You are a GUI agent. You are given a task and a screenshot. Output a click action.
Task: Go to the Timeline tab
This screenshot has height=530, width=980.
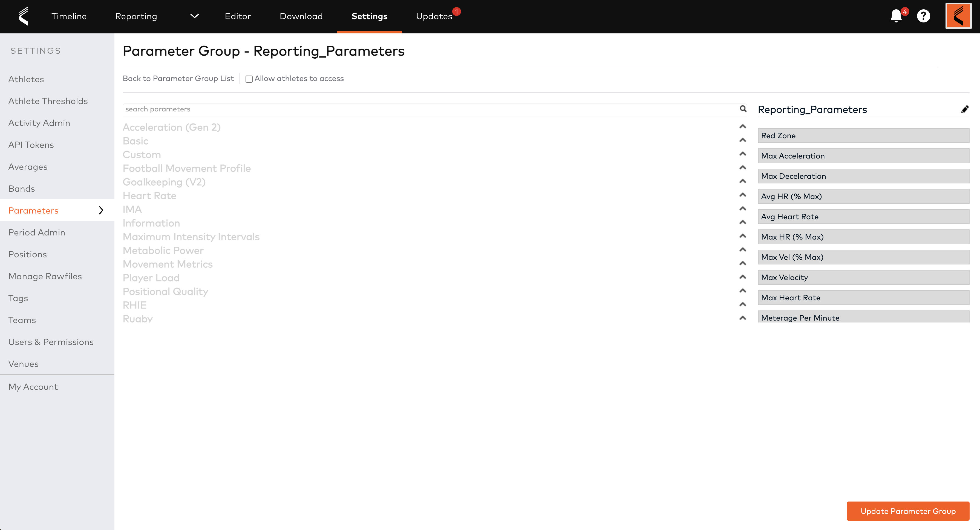[69, 16]
